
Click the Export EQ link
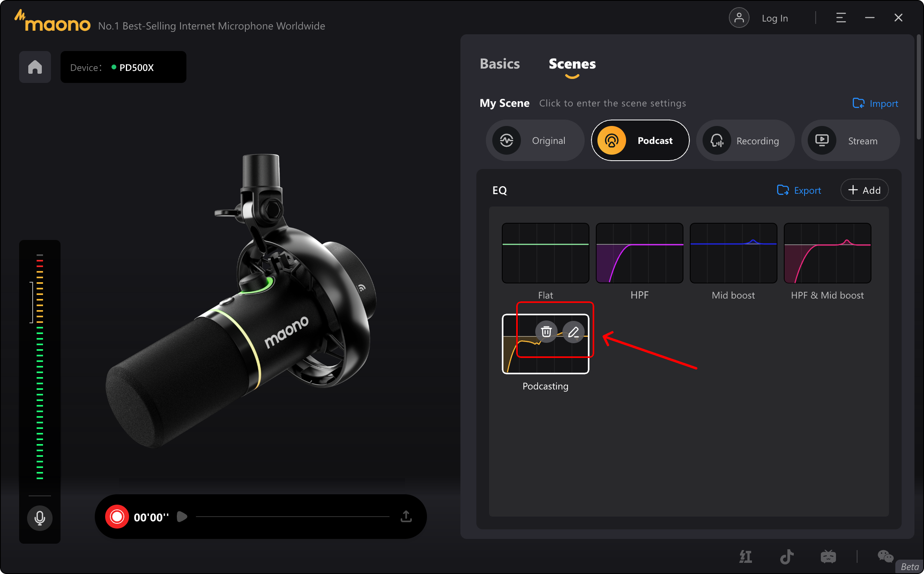(x=799, y=190)
